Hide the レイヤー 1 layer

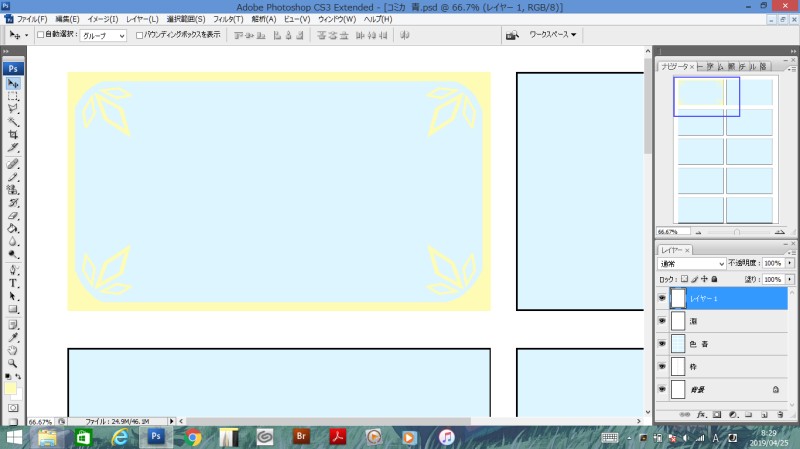662,298
